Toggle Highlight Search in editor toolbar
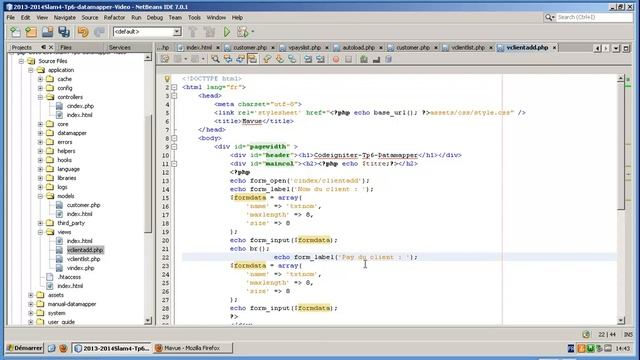This screenshot has height=360, width=640. (x=253, y=59)
